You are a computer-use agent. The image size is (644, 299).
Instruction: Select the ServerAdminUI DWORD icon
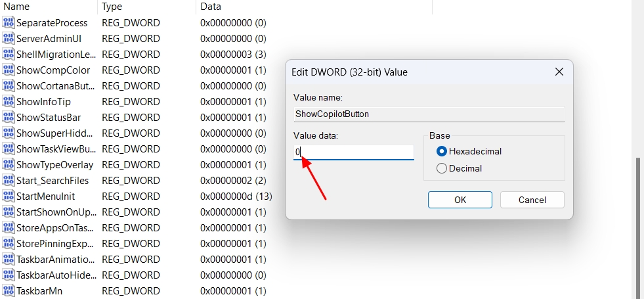tap(8, 39)
